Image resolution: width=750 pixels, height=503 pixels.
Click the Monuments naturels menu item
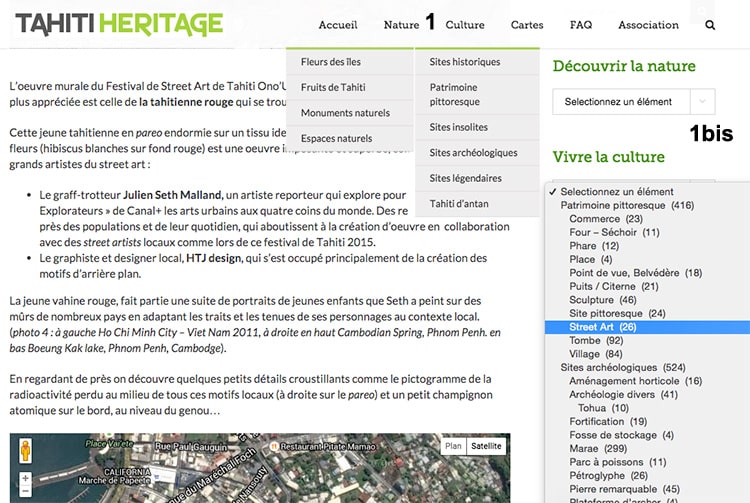345,113
